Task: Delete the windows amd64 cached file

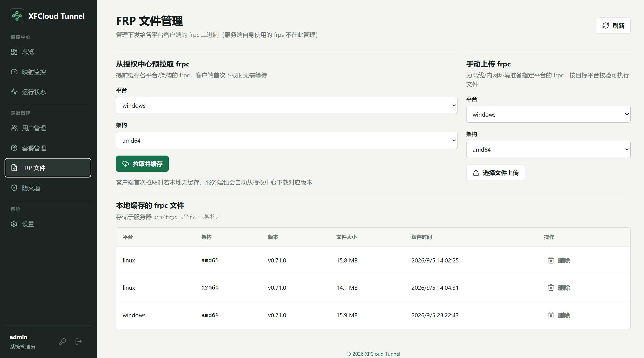Action: click(559, 315)
